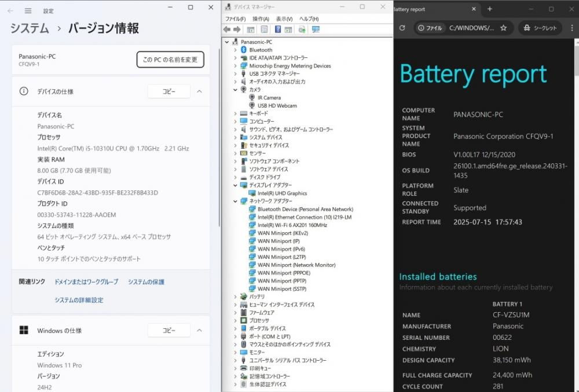This screenshot has width=579, height=392.
Task: Select Intel(R) Ethernet Connection (10) I219-LM
Action: (x=305, y=217)
